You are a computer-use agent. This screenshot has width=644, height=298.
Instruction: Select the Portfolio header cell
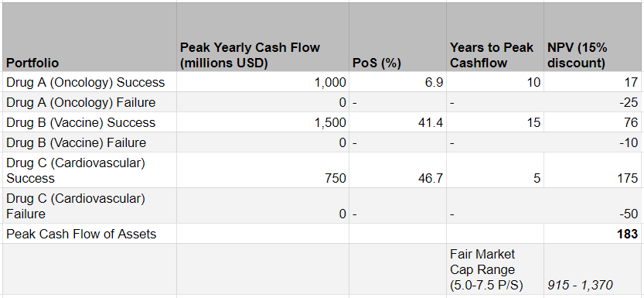tap(88, 37)
